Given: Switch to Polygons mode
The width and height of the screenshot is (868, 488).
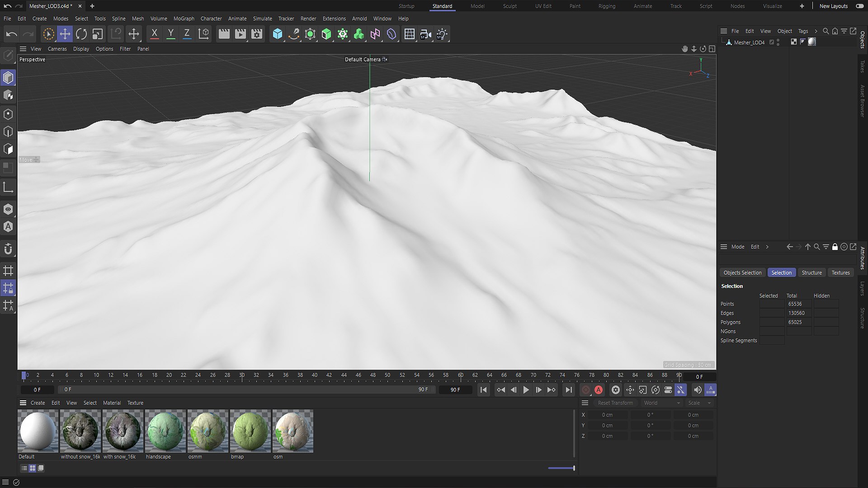Looking at the screenshot, I should pyautogui.click(x=8, y=149).
